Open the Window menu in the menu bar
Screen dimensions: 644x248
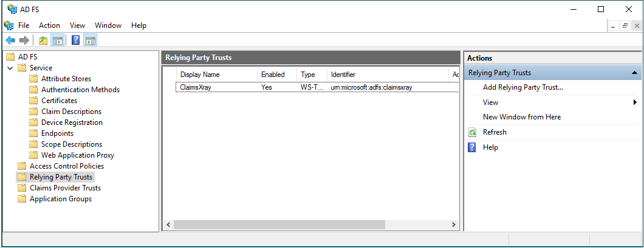(108, 25)
